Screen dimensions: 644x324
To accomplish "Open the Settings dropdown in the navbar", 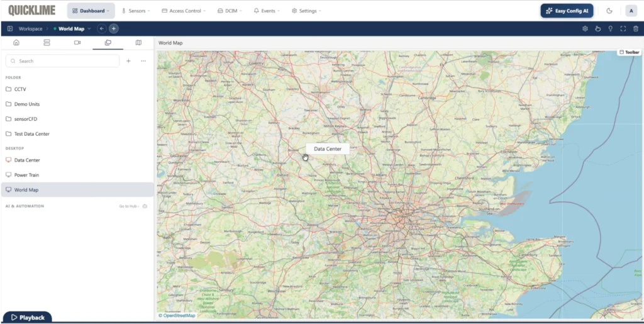I will click(x=306, y=11).
